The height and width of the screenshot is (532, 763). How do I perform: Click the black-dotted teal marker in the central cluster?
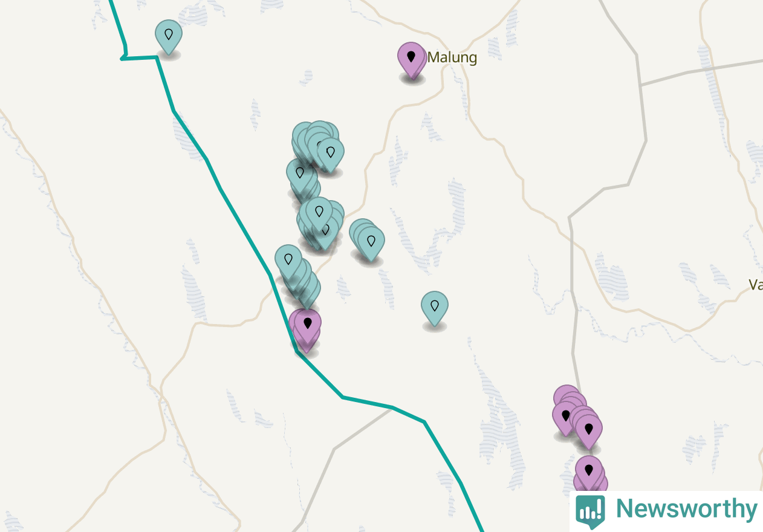click(x=325, y=231)
